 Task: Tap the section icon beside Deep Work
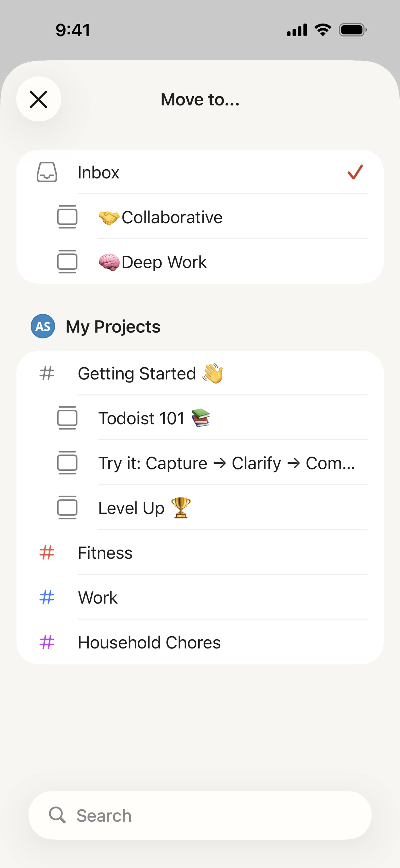(x=67, y=262)
